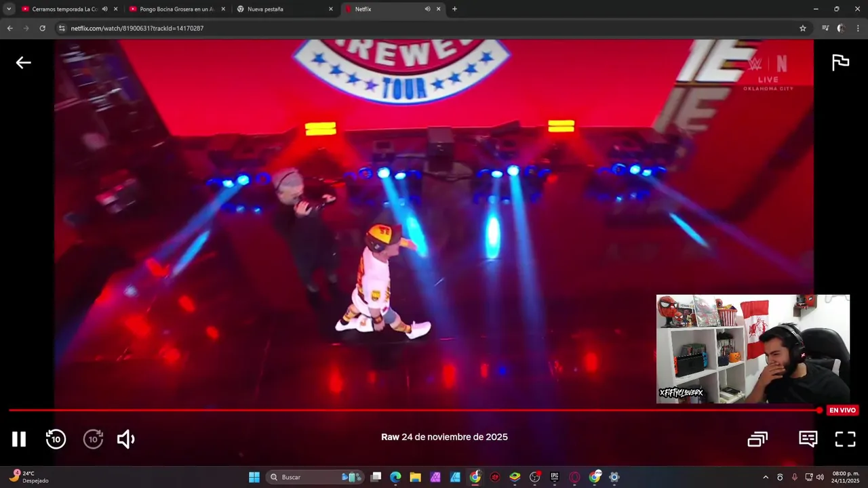
Task: Open a new browser tab
Action: 454,9
